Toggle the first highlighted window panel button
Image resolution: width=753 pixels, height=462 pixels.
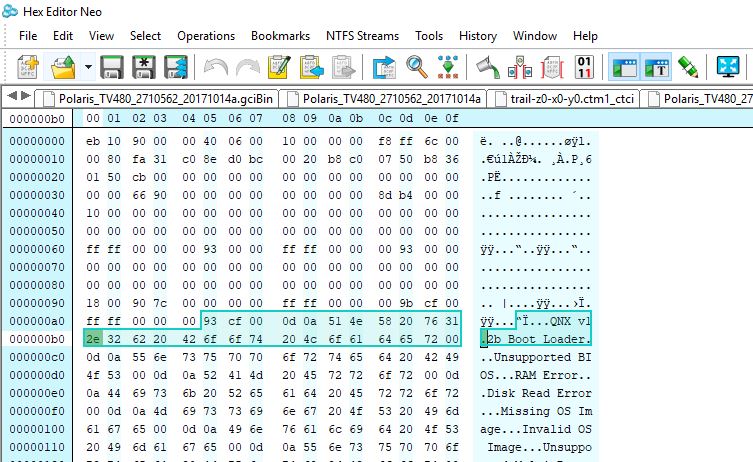(x=624, y=68)
